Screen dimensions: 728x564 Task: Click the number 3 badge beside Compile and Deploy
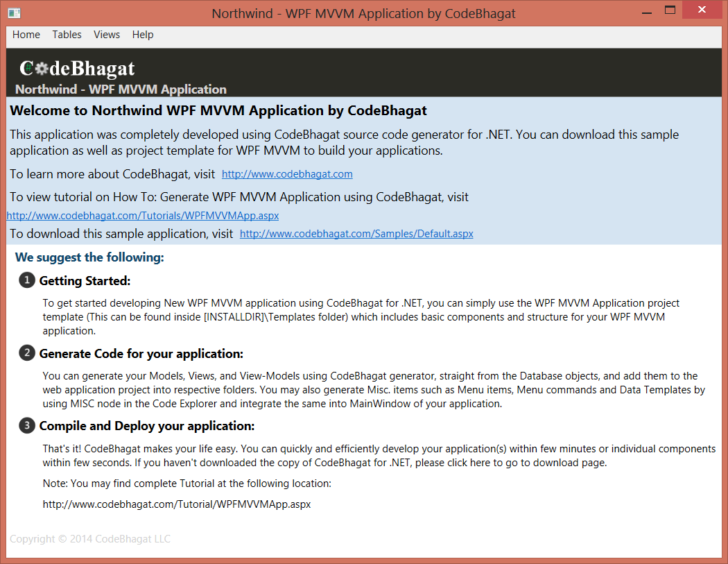pos(27,425)
